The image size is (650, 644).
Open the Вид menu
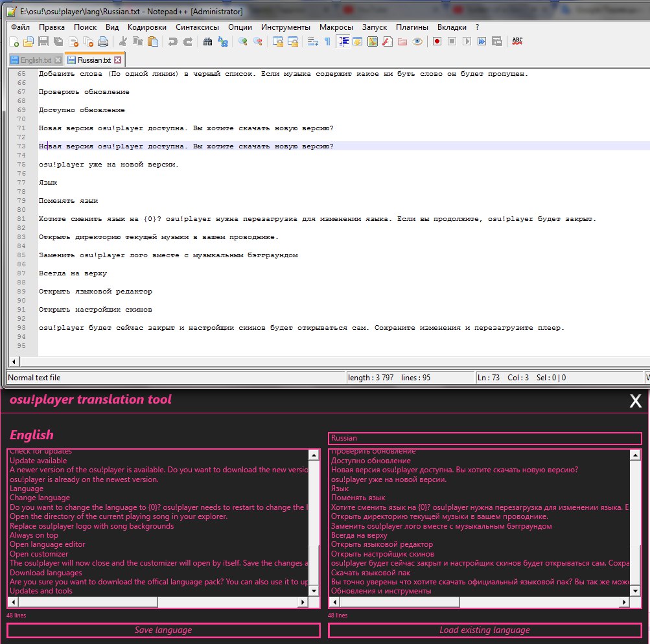click(x=112, y=27)
